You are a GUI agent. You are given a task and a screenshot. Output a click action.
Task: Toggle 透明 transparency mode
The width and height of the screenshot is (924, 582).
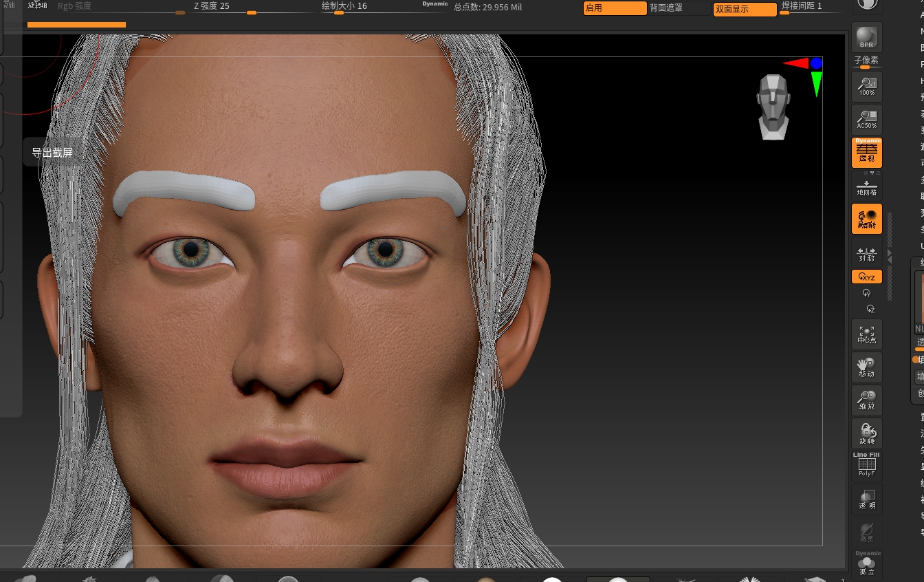(x=866, y=499)
